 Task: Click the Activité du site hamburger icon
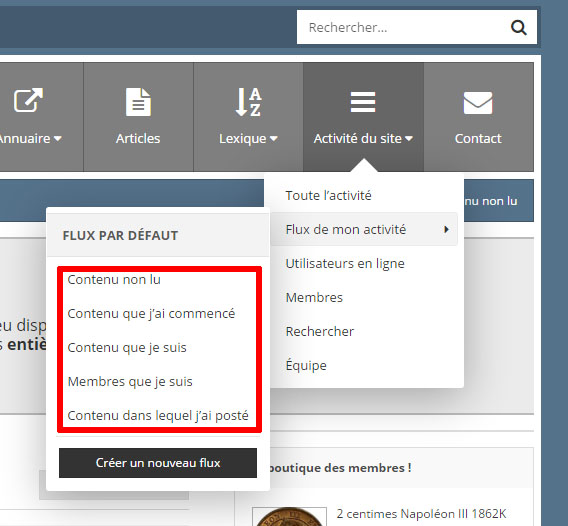363,102
